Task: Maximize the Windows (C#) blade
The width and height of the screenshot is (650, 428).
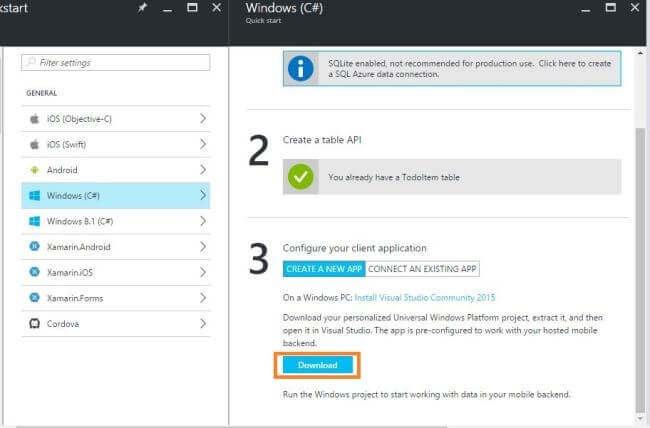Action: (610, 7)
